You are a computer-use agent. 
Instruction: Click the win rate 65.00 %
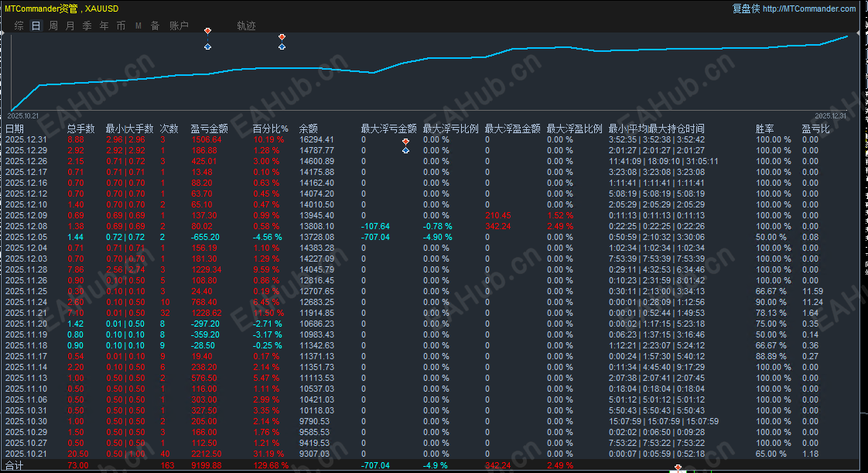771,454
